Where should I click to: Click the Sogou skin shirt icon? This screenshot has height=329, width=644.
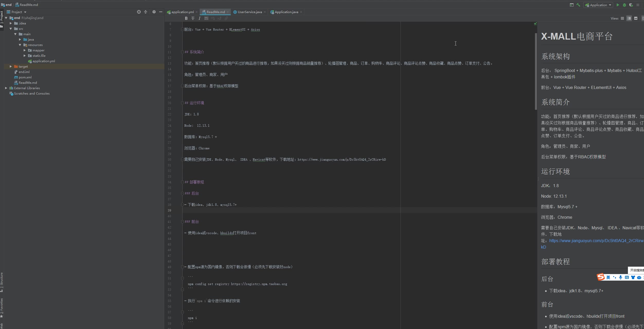(633, 277)
